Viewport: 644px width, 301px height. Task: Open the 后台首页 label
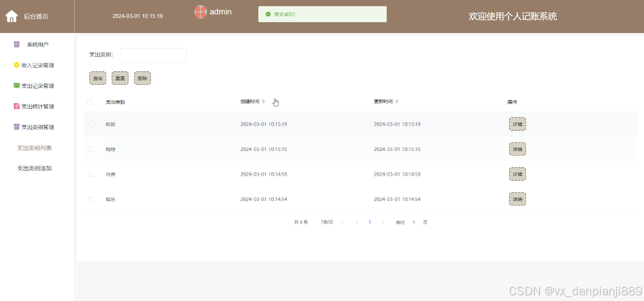[x=36, y=16]
